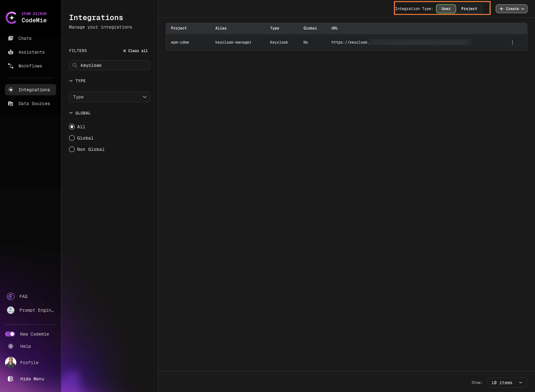Open the keycloak-manager row actions menu
Screen dimensions: 535x392
coord(512,42)
